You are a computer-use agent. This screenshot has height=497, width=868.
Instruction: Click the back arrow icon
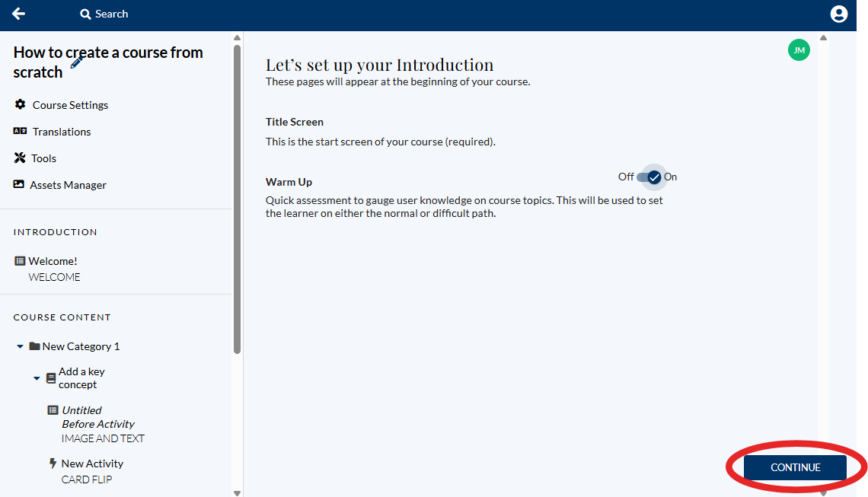click(18, 14)
